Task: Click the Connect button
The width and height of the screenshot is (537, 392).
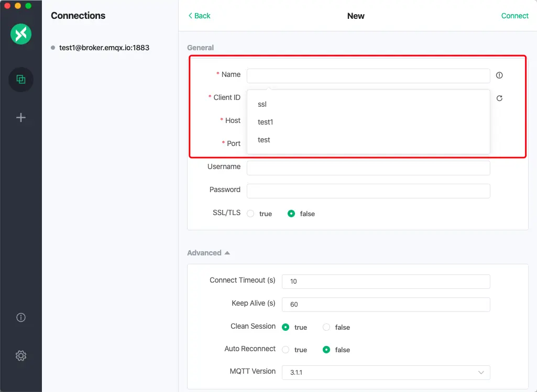Action: (x=514, y=16)
